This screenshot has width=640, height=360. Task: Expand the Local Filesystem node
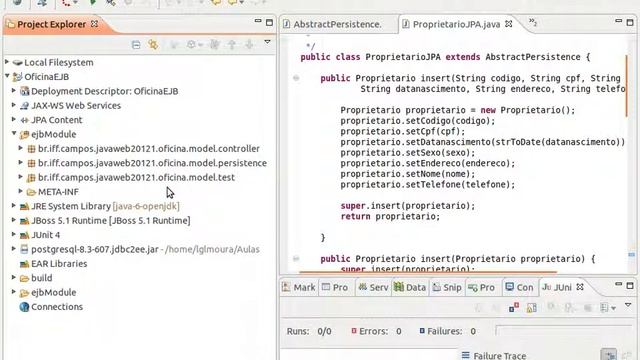7,62
